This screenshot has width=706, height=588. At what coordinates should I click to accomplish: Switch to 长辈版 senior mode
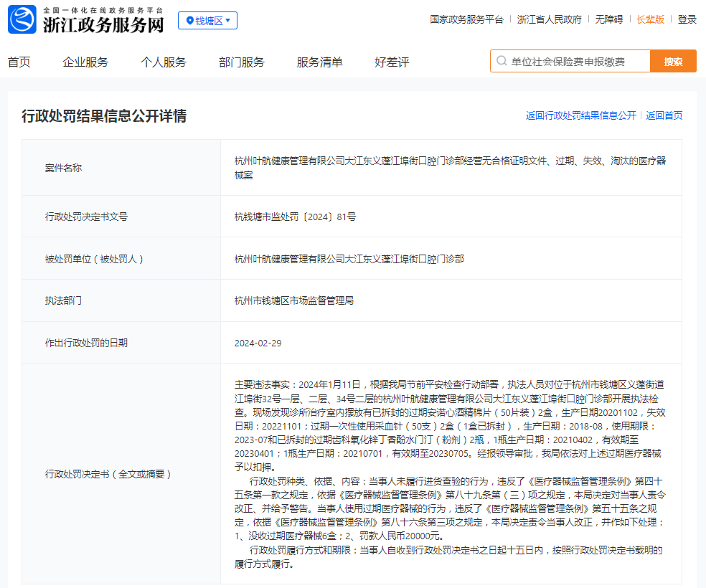click(x=651, y=20)
